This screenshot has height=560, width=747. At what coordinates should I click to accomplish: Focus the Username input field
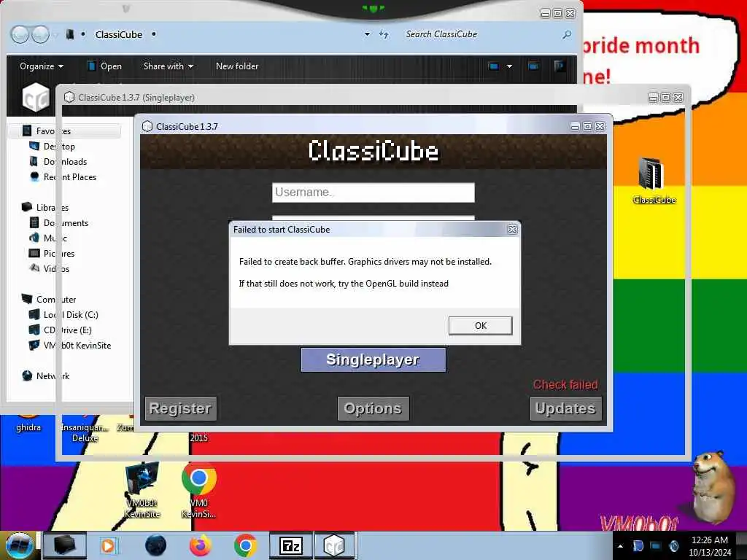tap(373, 192)
